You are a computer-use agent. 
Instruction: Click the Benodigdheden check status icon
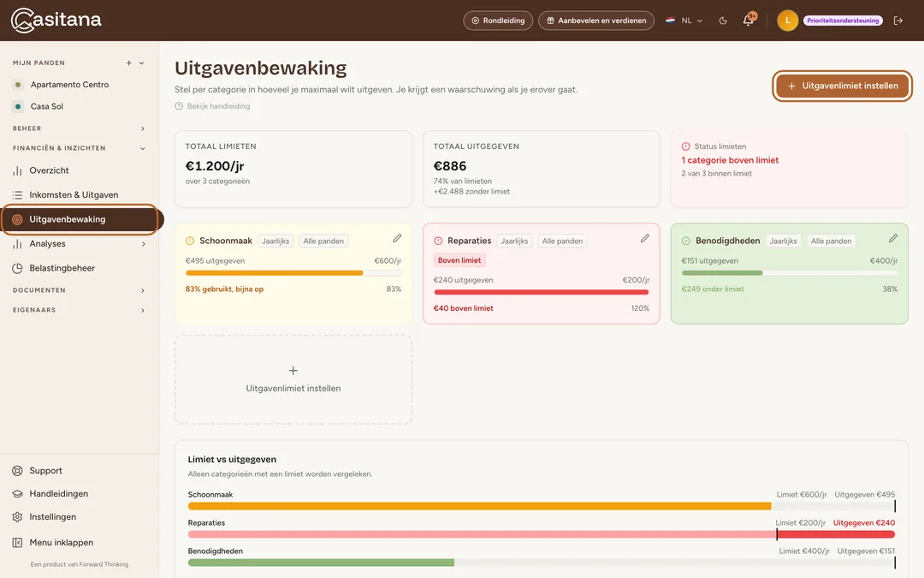click(686, 241)
